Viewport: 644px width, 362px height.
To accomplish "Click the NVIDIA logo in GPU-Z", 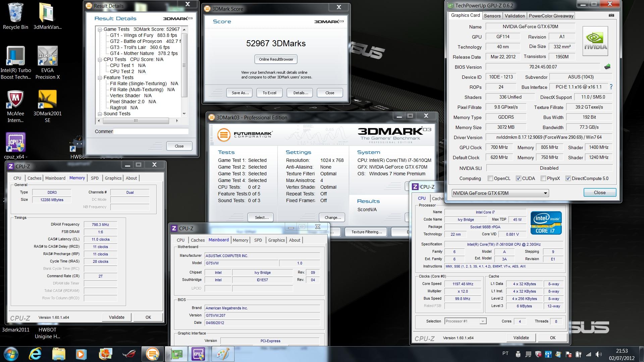I will [595, 41].
